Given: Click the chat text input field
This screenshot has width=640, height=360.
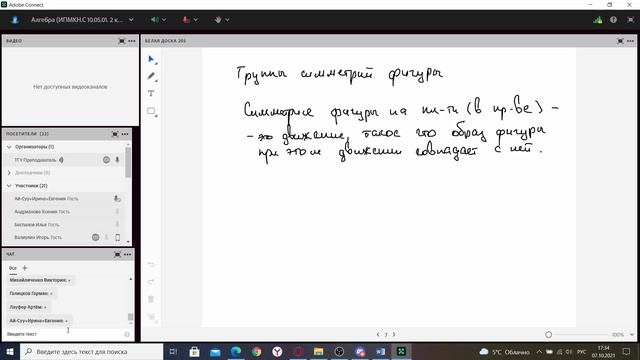Looking at the screenshot, I should click(x=64, y=334).
